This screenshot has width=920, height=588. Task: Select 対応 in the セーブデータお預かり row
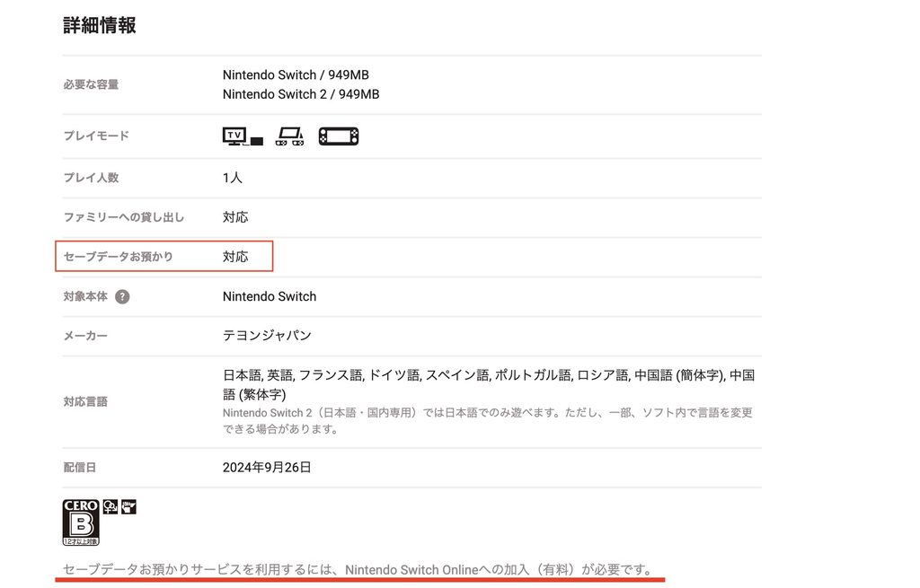235,257
